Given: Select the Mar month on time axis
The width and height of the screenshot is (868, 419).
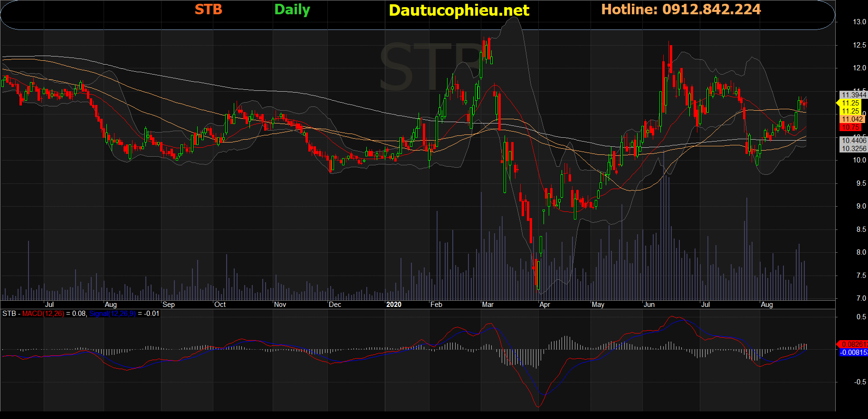Looking at the screenshot, I should pos(487,305).
